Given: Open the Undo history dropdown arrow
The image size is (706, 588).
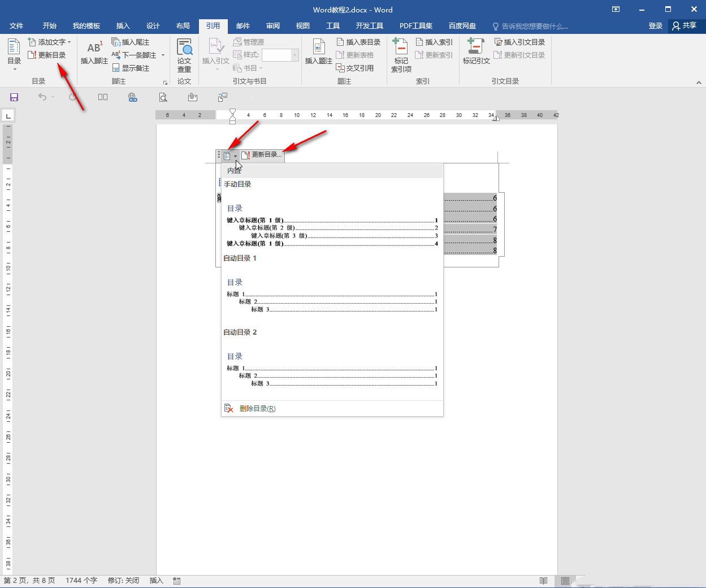Looking at the screenshot, I should [x=53, y=97].
